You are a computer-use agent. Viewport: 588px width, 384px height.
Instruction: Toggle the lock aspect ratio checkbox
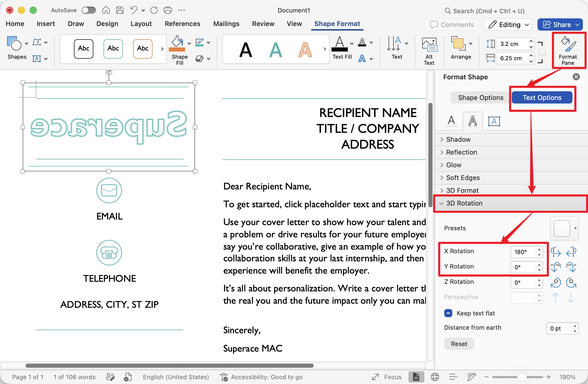542,53
